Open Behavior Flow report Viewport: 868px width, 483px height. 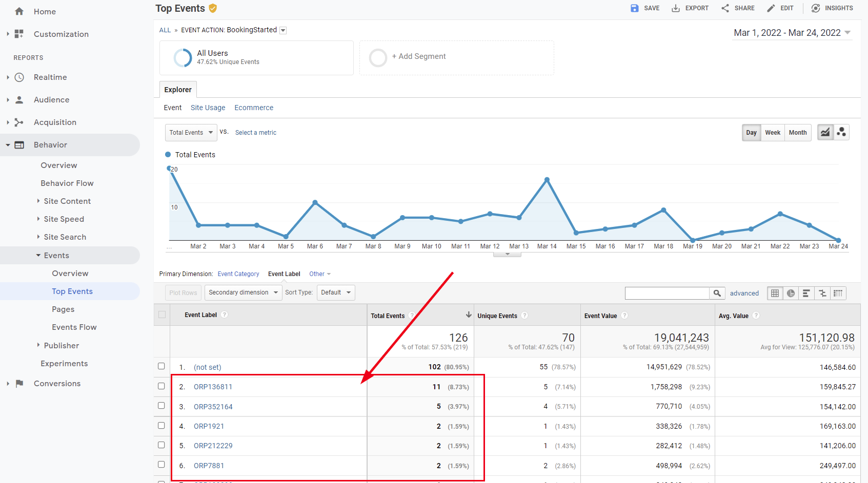(67, 183)
